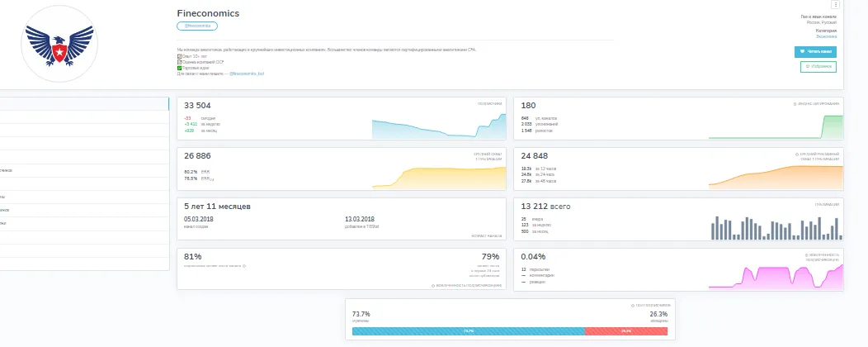Open the 'Экономика' category link

(827, 36)
